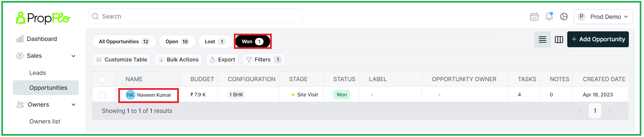Open the Filters button
The image size is (644, 137).
pyautogui.click(x=264, y=60)
